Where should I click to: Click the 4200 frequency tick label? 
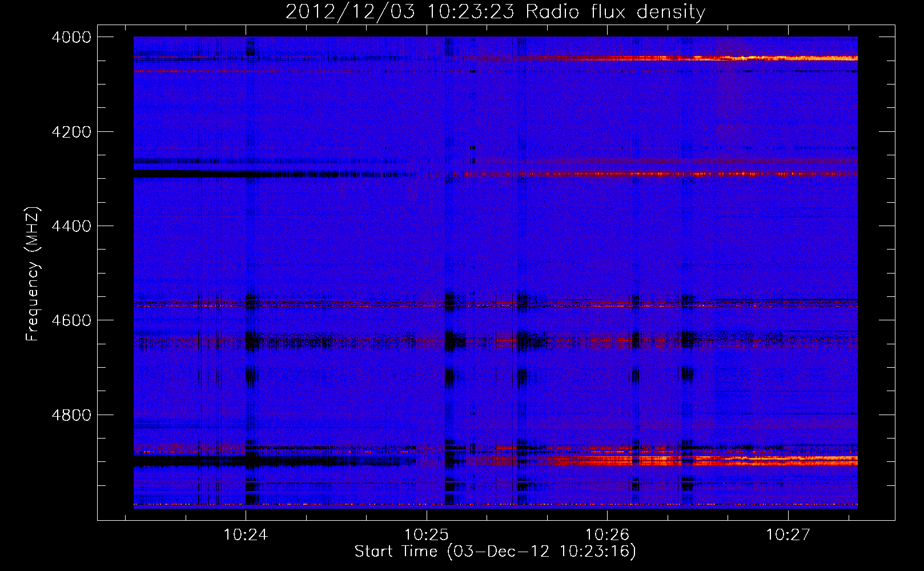click(71, 132)
